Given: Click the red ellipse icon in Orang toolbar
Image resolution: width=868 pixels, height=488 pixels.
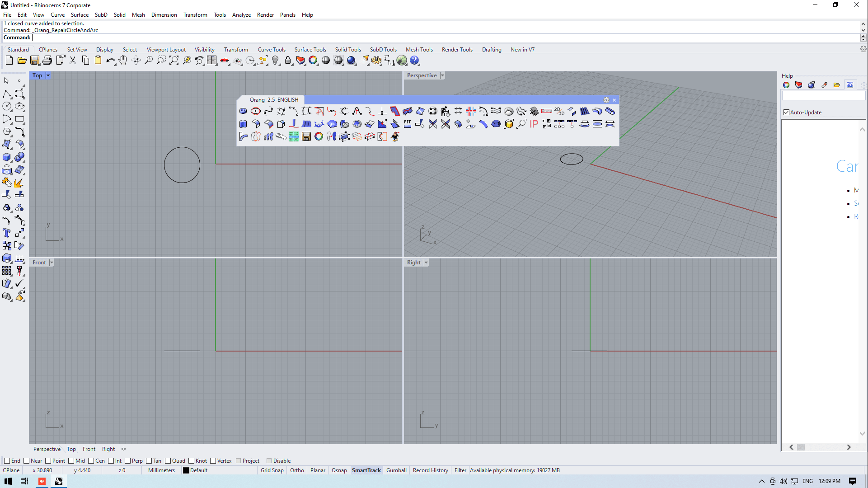Looking at the screenshot, I should point(256,111).
